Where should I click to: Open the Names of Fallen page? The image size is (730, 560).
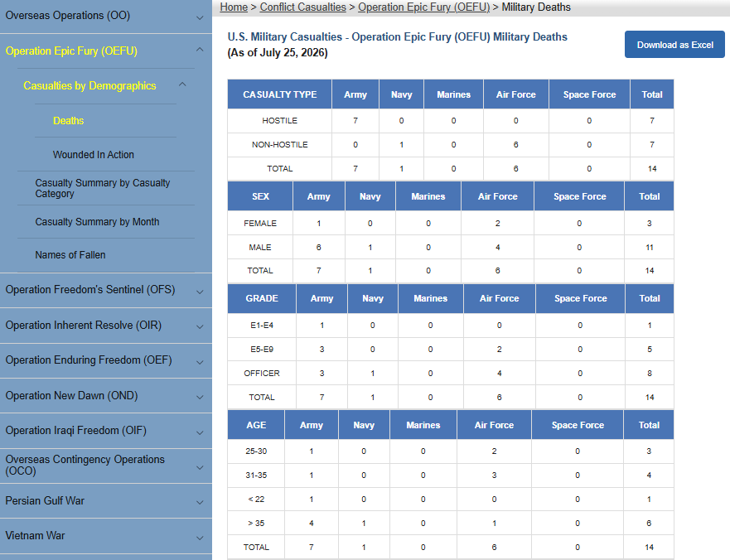click(x=70, y=254)
